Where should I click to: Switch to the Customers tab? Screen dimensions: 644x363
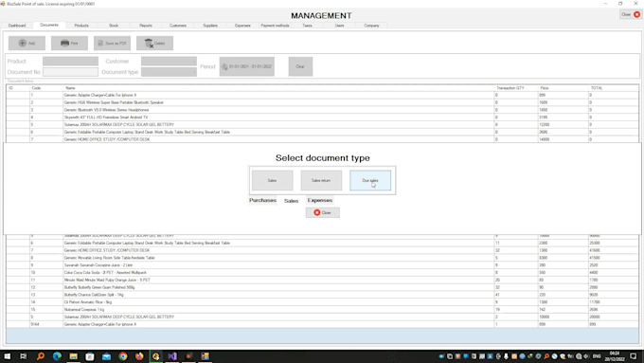click(x=178, y=26)
